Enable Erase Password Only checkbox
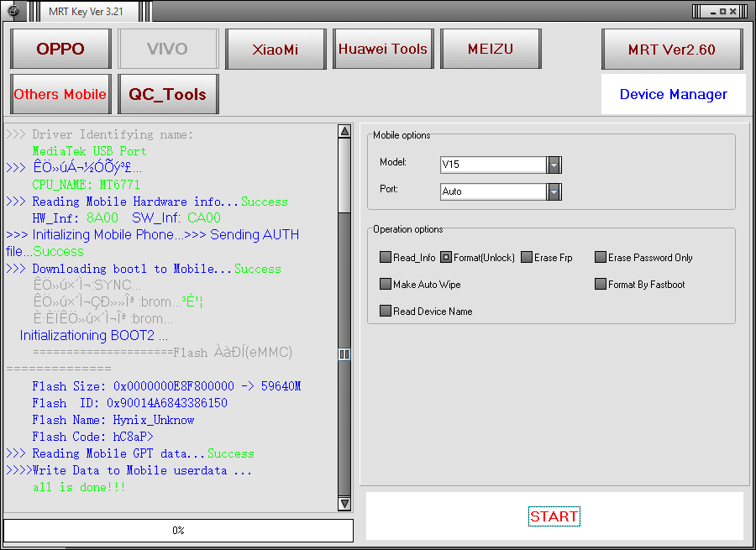 [601, 258]
